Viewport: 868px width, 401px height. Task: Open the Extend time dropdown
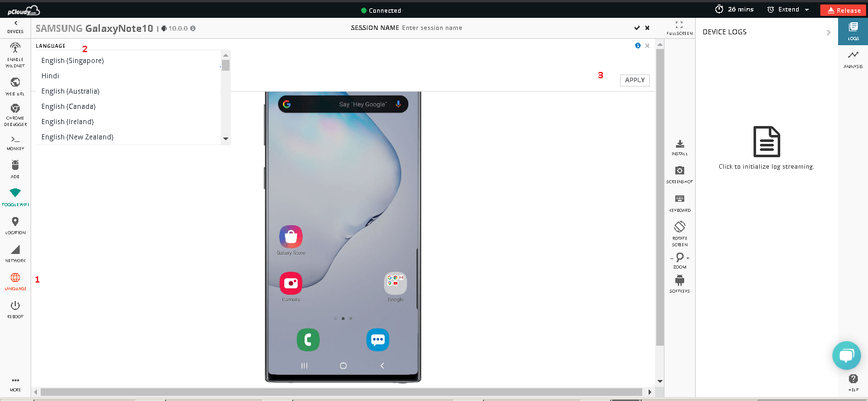[788, 10]
